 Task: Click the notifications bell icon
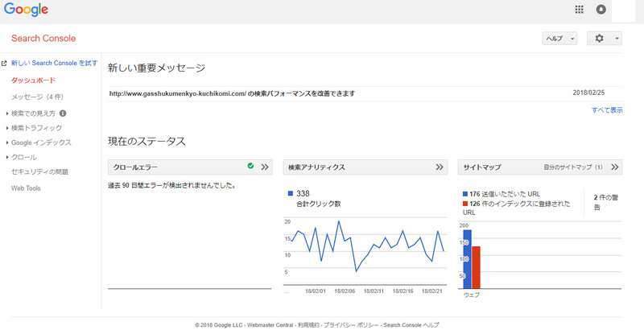(x=601, y=10)
